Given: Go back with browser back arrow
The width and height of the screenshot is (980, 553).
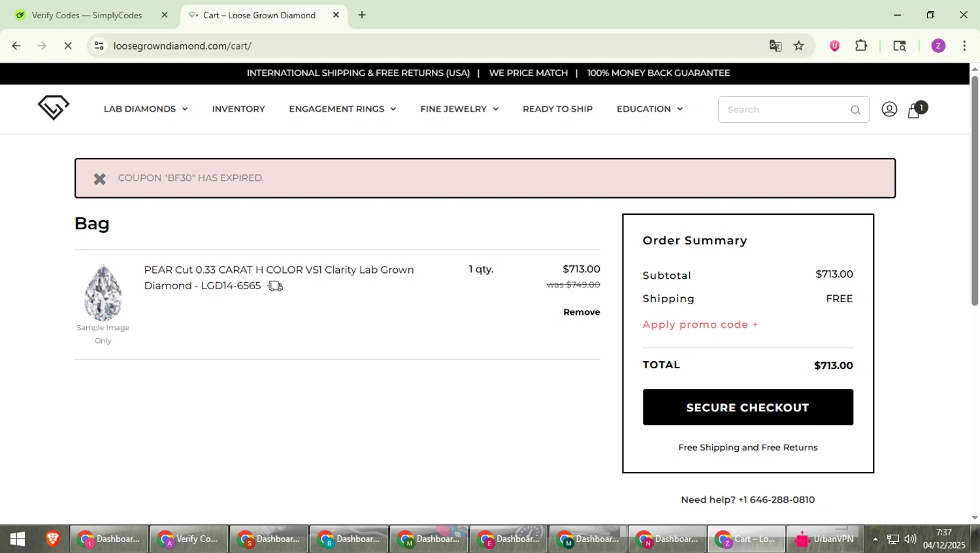Looking at the screenshot, I should (16, 46).
